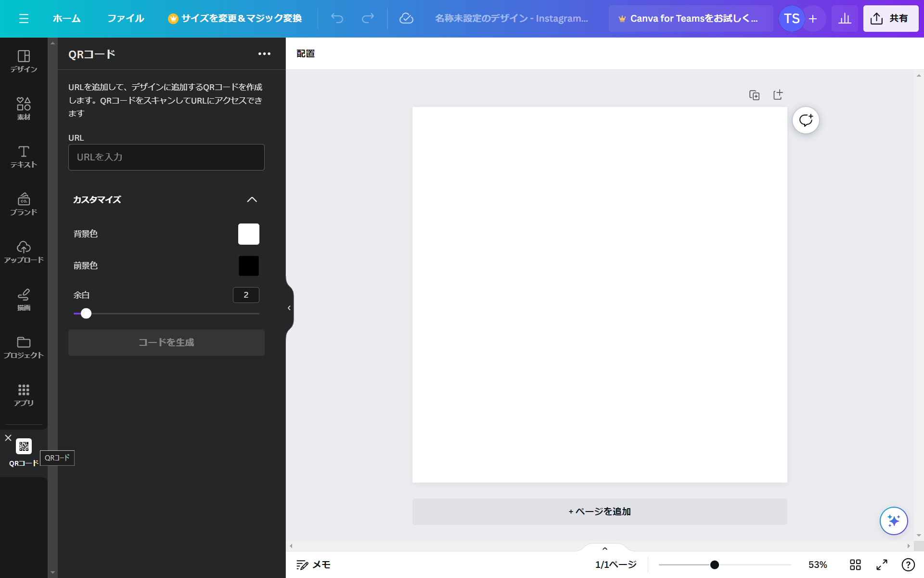This screenshot has height=578, width=924.
Task: Click the duplicate page icon above canvas
Action: [754, 95]
